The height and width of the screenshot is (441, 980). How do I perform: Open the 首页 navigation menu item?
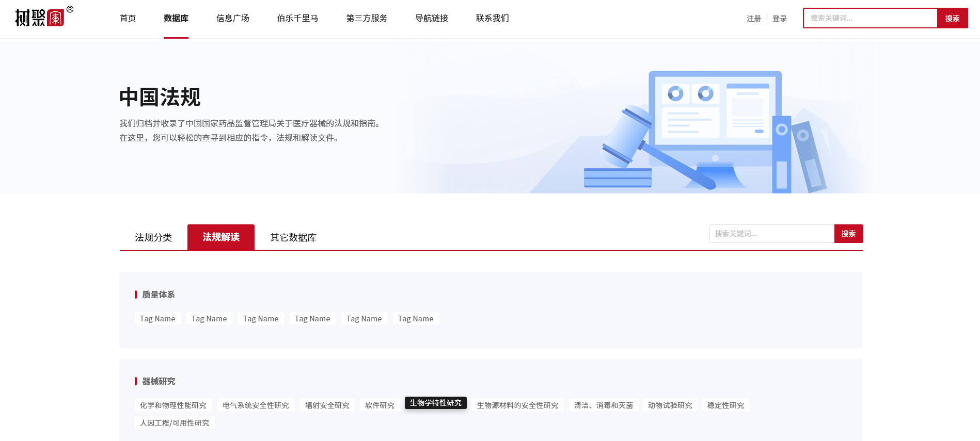[x=128, y=19]
